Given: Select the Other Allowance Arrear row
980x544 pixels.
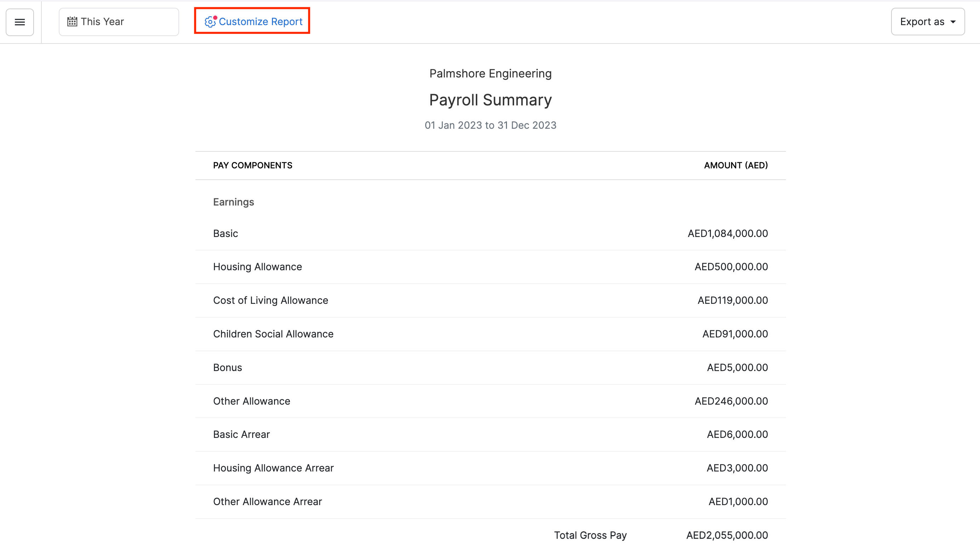Looking at the screenshot, I should click(490, 502).
